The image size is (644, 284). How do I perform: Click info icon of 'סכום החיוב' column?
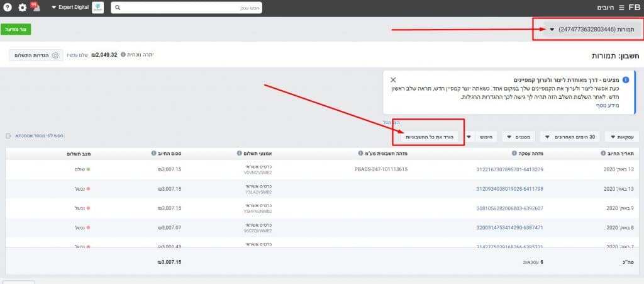tap(153, 153)
